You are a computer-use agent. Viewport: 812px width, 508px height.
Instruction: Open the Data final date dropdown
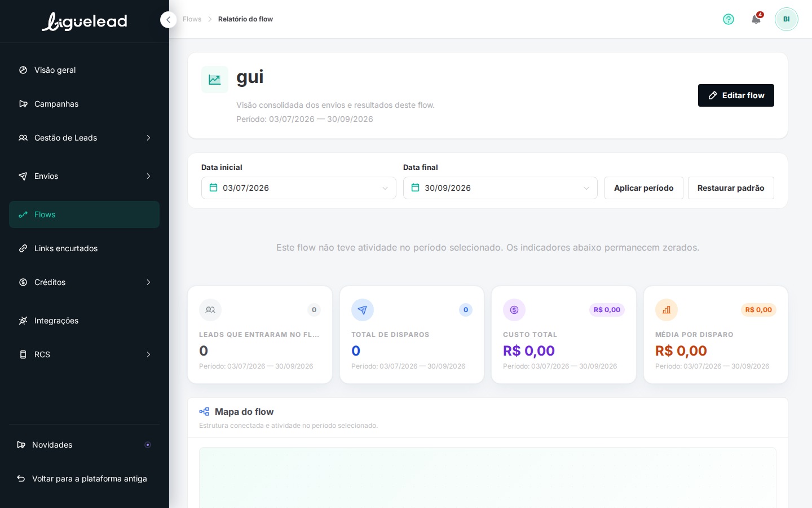point(500,188)
